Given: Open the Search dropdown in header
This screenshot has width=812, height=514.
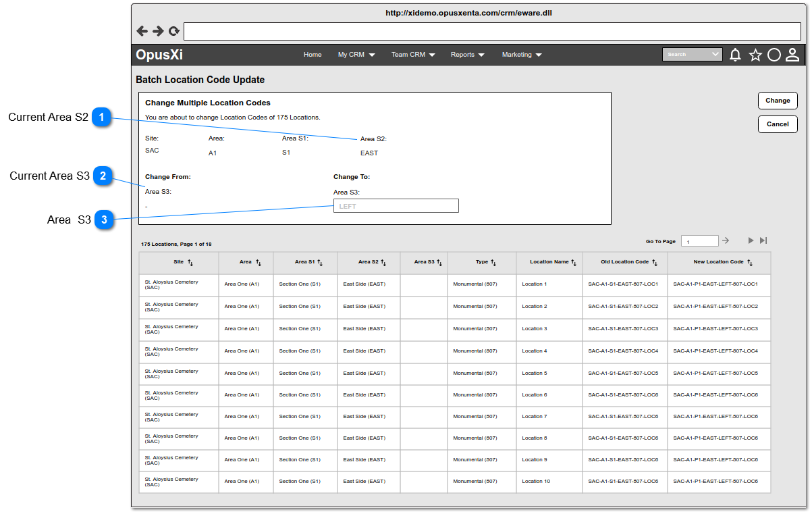Looking at the screenshot, I should (693, 55).
